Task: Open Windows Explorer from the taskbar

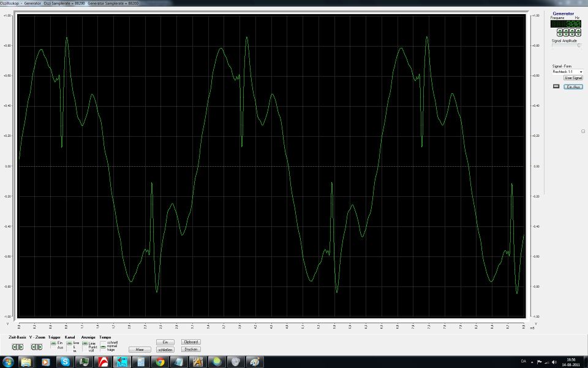Action: 26,362
